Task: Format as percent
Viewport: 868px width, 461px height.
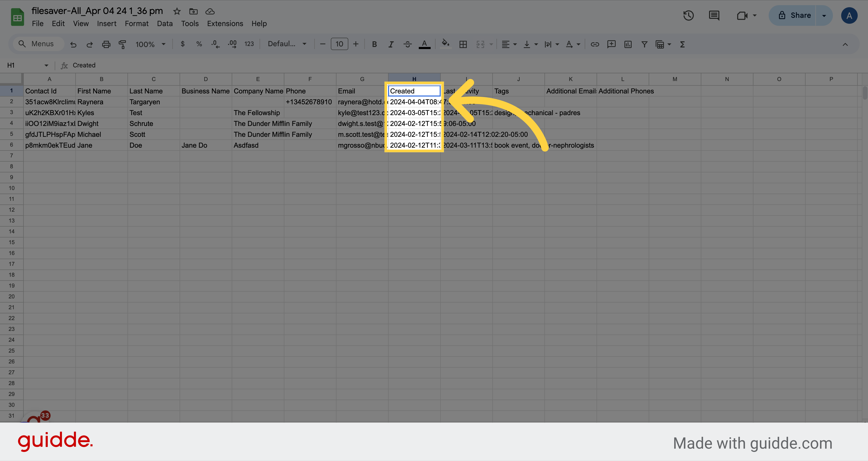Action: [199, 44]
